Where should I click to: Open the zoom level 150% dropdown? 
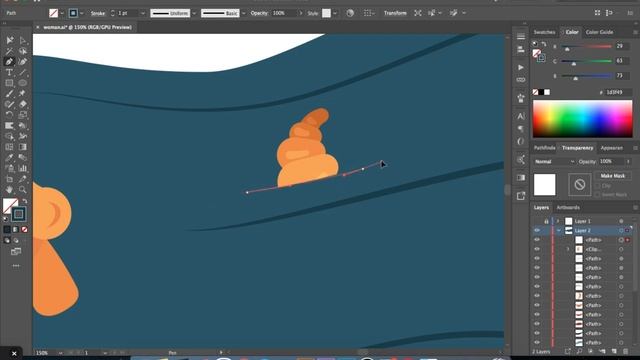click(x=60, y=353)
